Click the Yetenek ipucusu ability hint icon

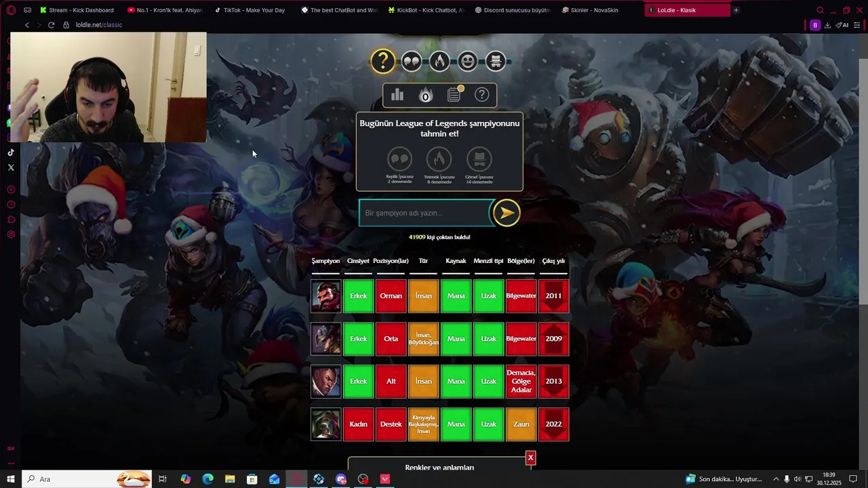pyautogui.click(x=439, y=159)
